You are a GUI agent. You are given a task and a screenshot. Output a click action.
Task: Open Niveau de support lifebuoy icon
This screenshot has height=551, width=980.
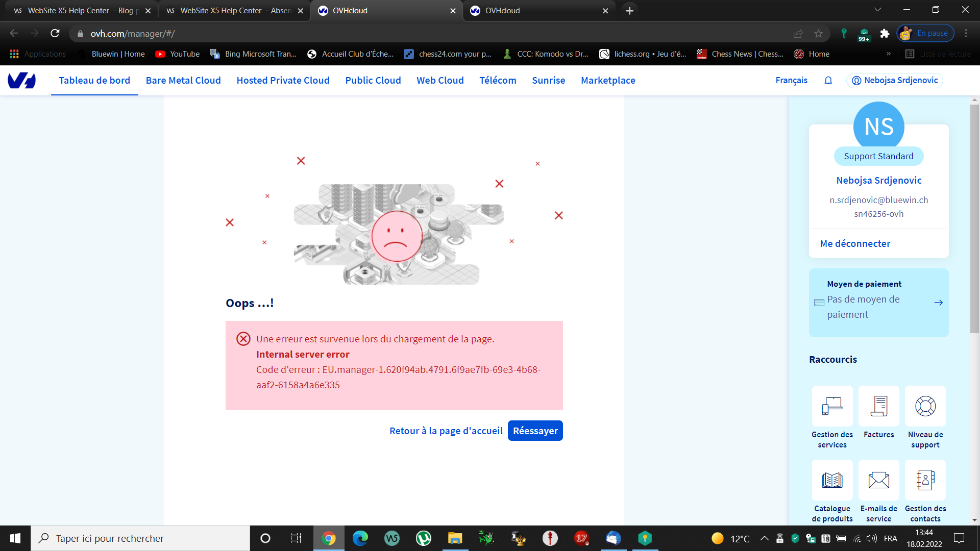pos(925,406)
